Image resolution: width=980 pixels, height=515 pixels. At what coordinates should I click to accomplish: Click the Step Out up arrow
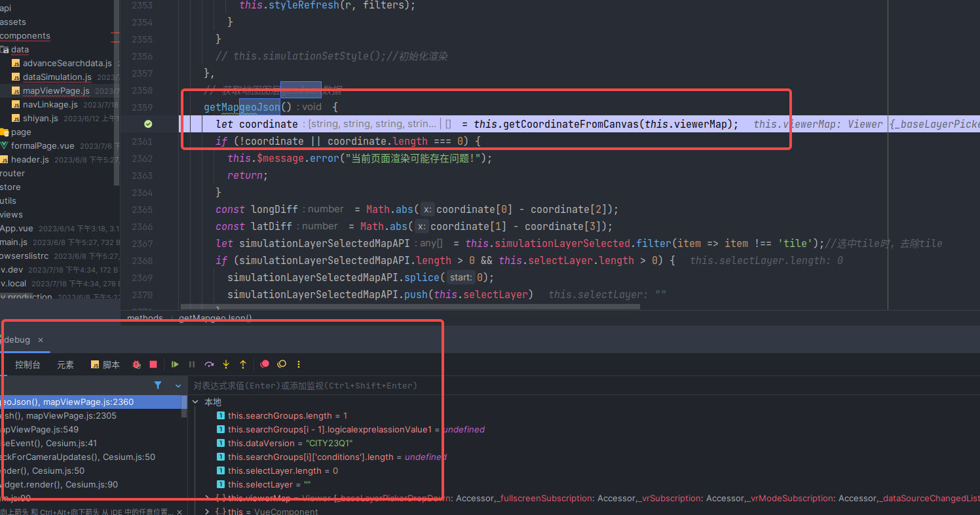243,364
